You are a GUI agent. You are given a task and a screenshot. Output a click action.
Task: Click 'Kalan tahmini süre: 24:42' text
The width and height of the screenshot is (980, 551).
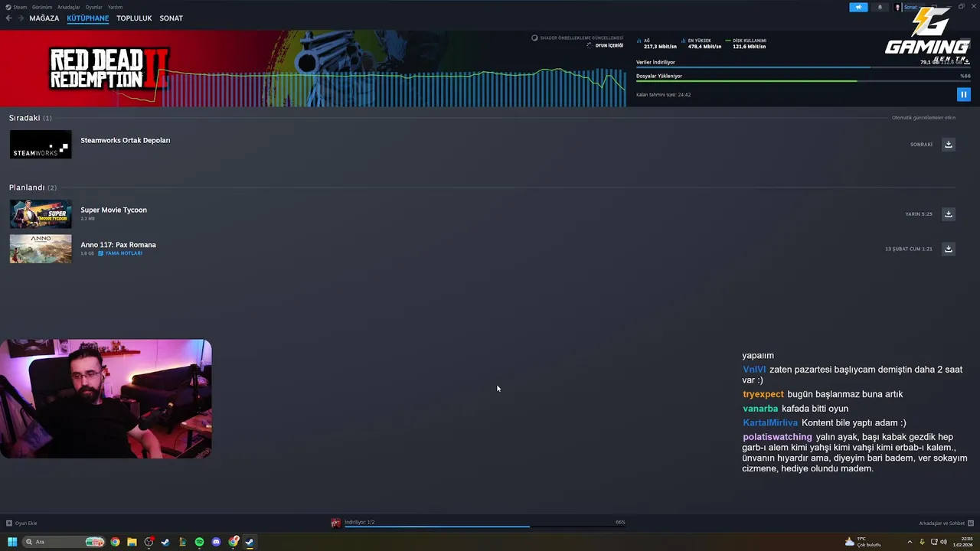(x=663, y=95)
